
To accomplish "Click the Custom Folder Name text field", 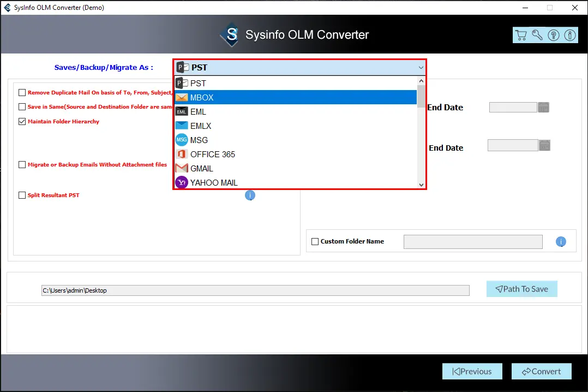I will (473, 242).
